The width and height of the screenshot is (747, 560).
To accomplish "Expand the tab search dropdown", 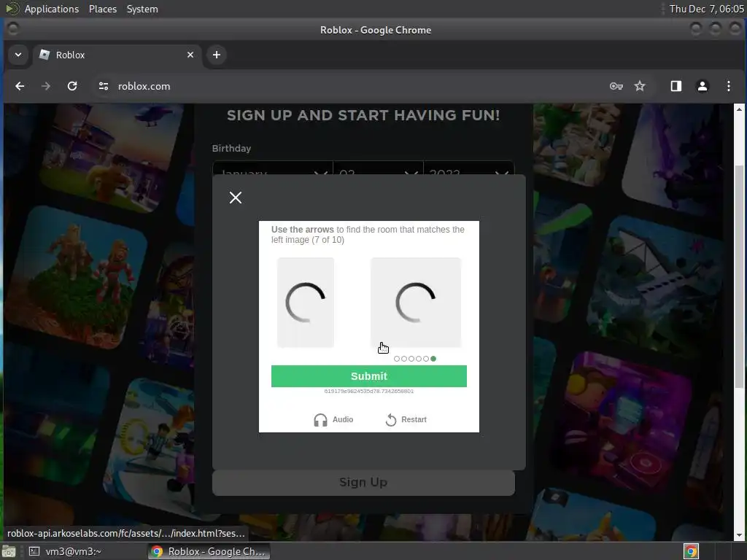I will click(18, 55).
